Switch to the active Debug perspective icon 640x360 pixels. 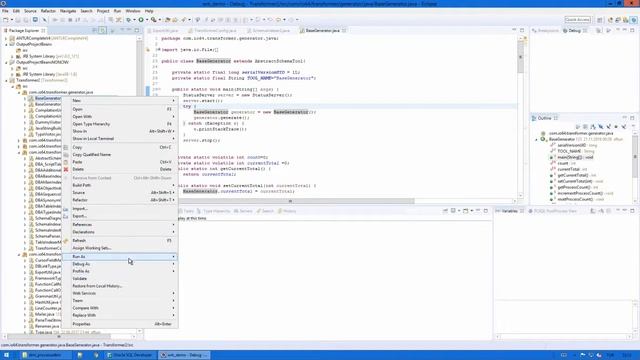pyautogui.click(x=634, y=20)
